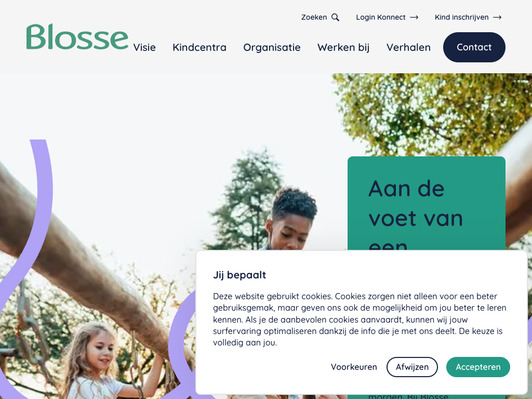Open the Verhalen section
This screenshot has height=399, width=532.
pyautogui.click(x=408, y=47)
